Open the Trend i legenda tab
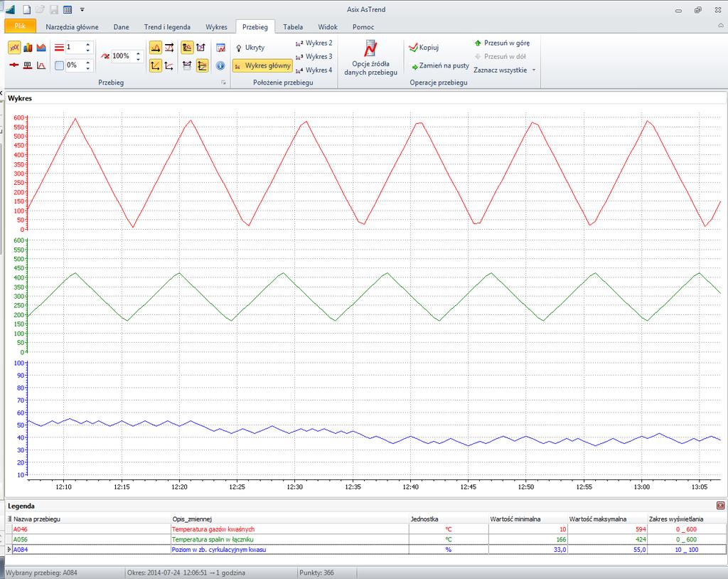 tap(167, 27)
